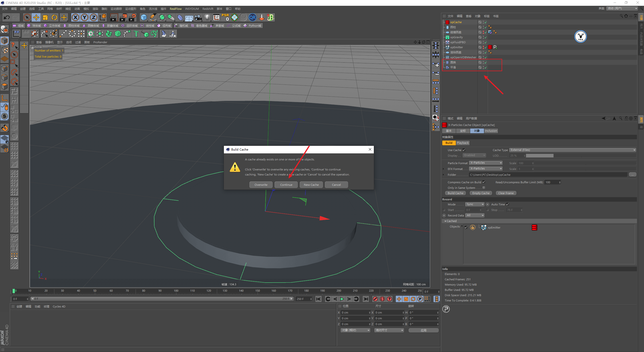Enable Only in Same System checkbox

coord(484,188)
